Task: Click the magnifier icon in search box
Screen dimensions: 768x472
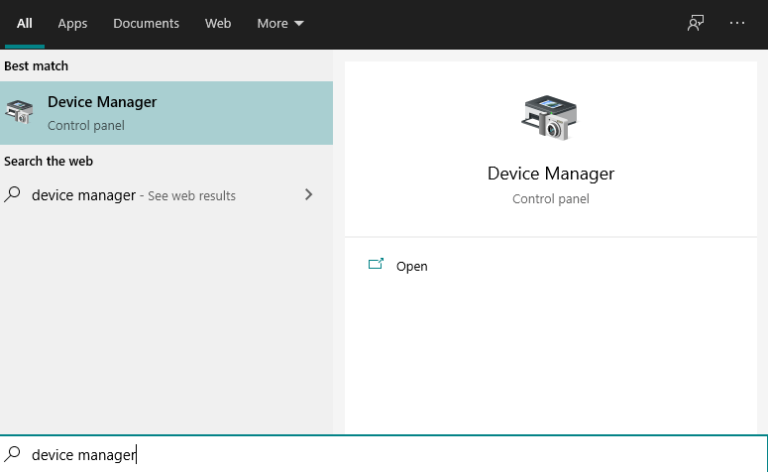Action: point(13,454)
